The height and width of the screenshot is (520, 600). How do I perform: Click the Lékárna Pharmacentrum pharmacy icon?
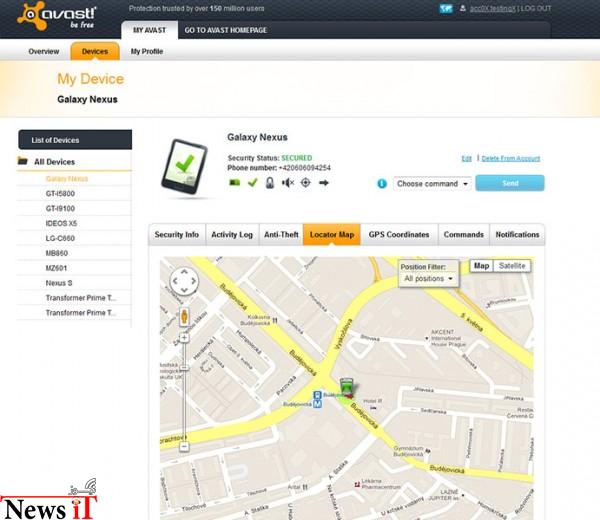[x=357, y=484]
